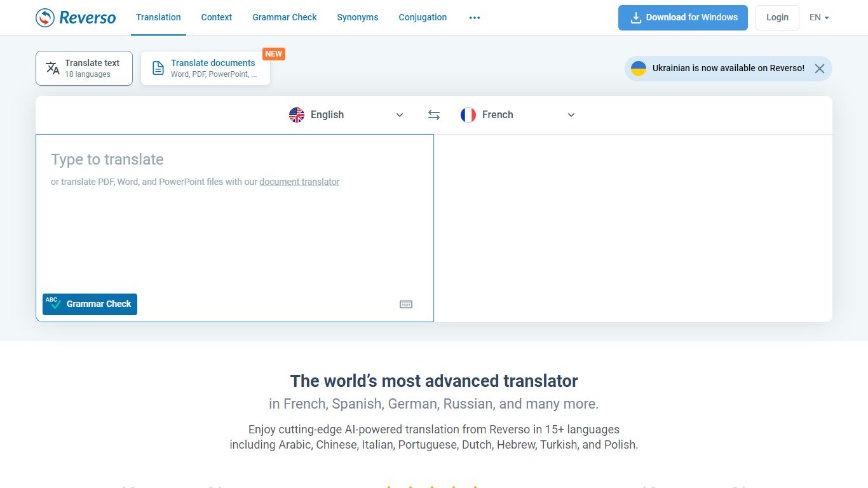Click the French flag icon
The height and width of the screenshot is (488, 868).
click(468, 115)
